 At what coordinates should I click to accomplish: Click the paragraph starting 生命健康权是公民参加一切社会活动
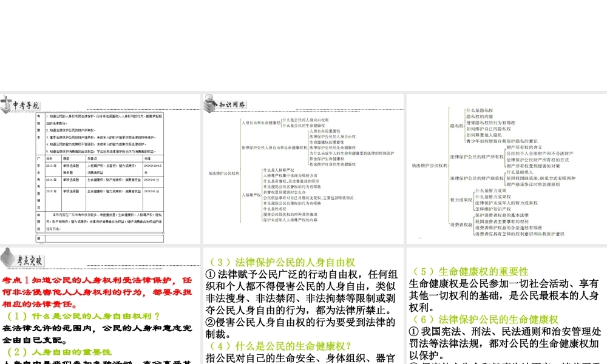point(504,295)
